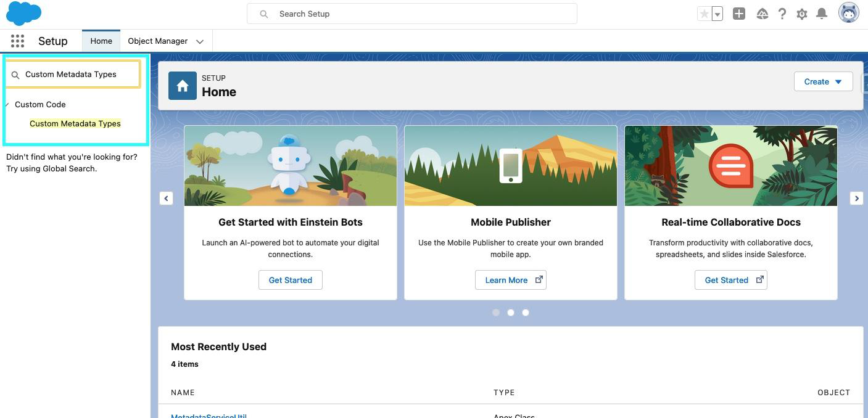
Task: Open the notifications bell
Action: point(822,14)
